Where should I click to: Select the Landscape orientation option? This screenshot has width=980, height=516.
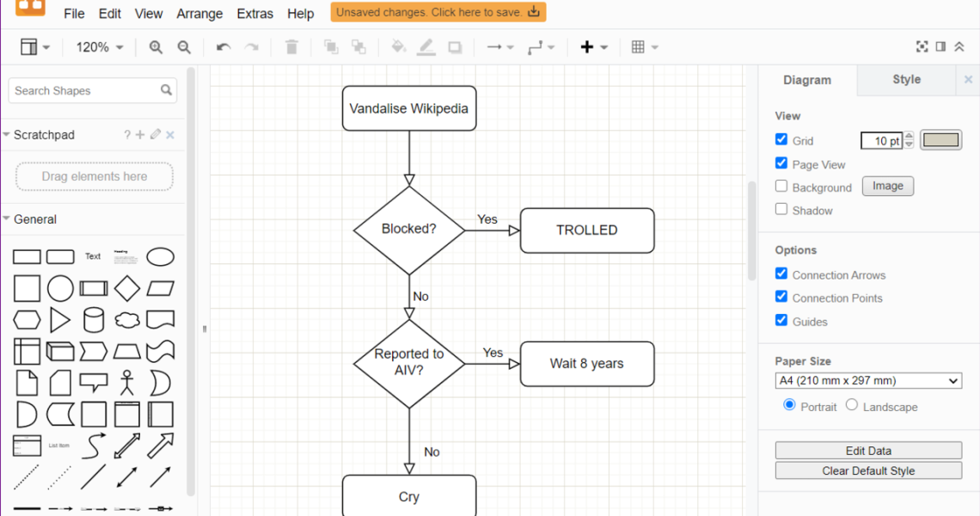point(852,405)
